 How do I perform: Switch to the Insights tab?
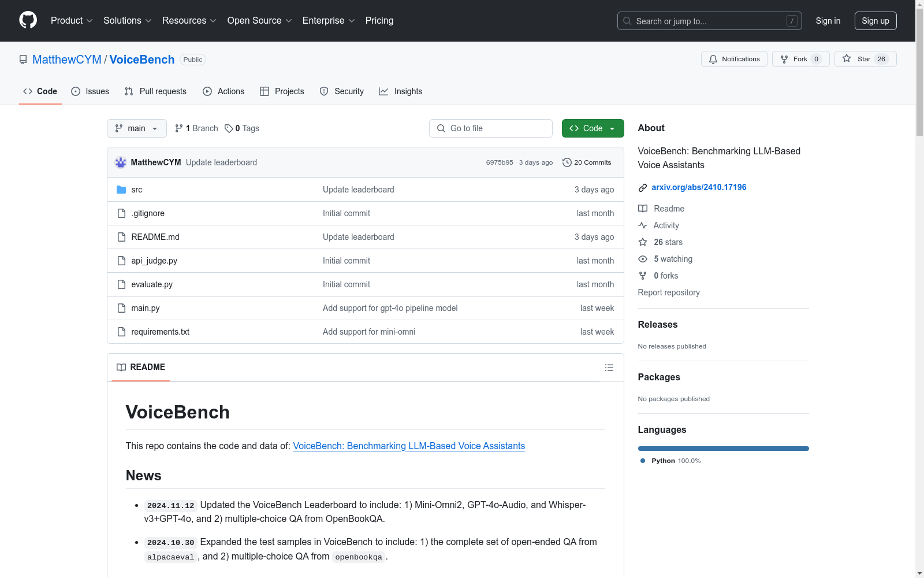pos(400,91)
